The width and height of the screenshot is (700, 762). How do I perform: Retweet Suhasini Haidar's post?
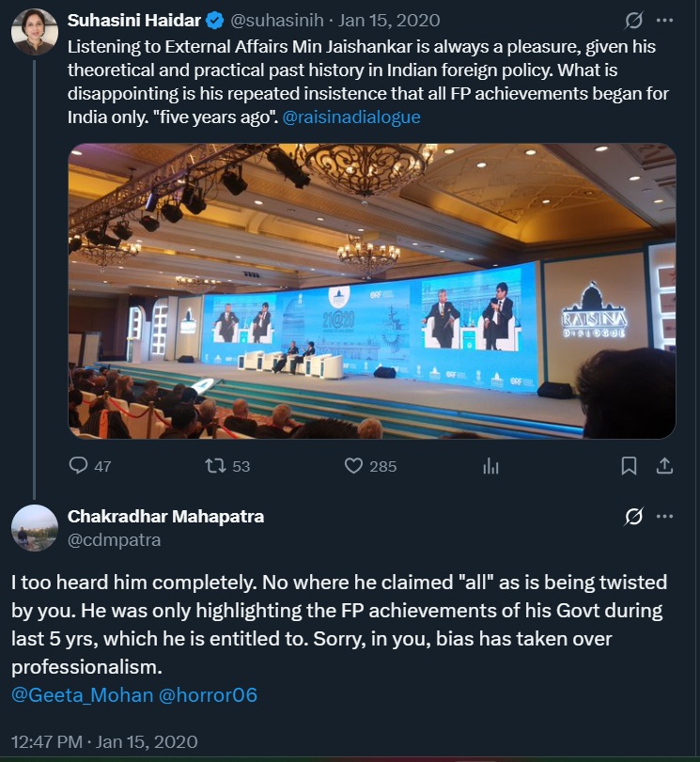point(215,466)
